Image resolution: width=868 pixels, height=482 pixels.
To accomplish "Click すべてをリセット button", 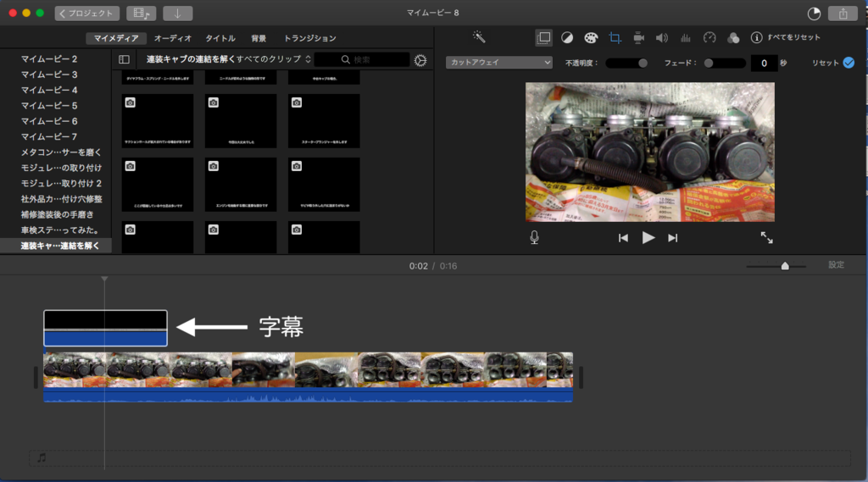I will (793, 37).
